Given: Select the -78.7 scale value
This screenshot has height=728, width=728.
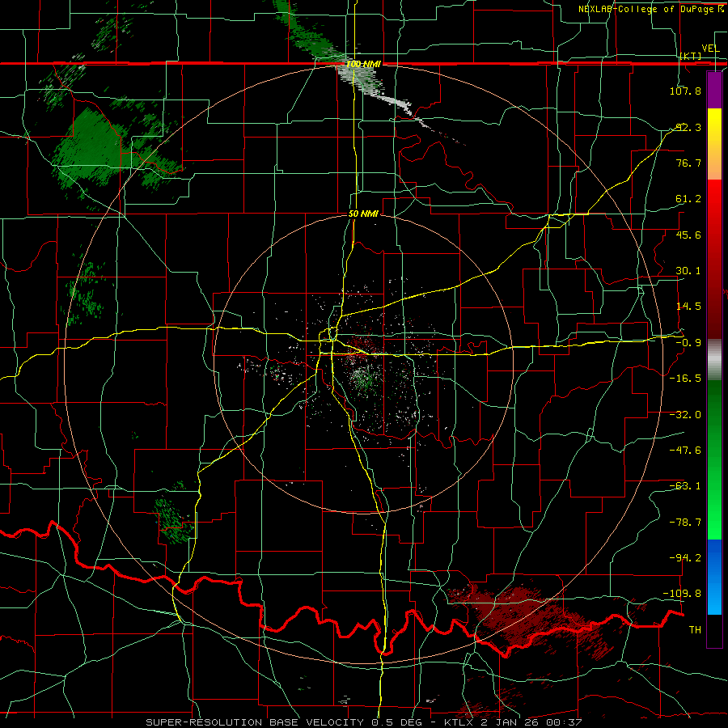Looking at the screenshot, I should [685, 523].
